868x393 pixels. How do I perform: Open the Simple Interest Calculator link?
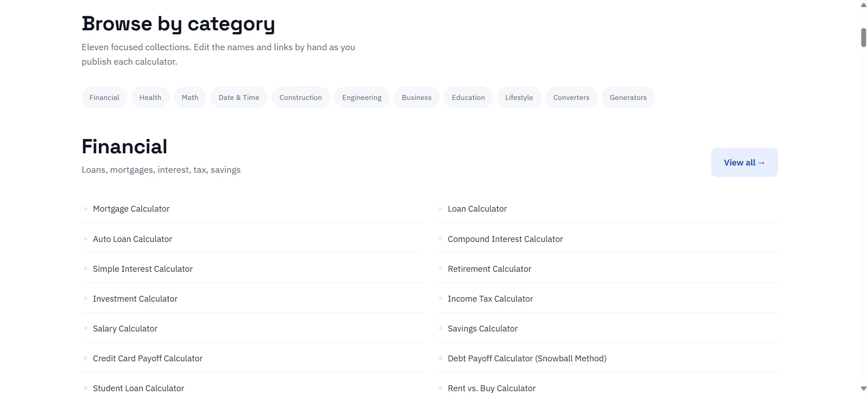click(x=142, y=269)
